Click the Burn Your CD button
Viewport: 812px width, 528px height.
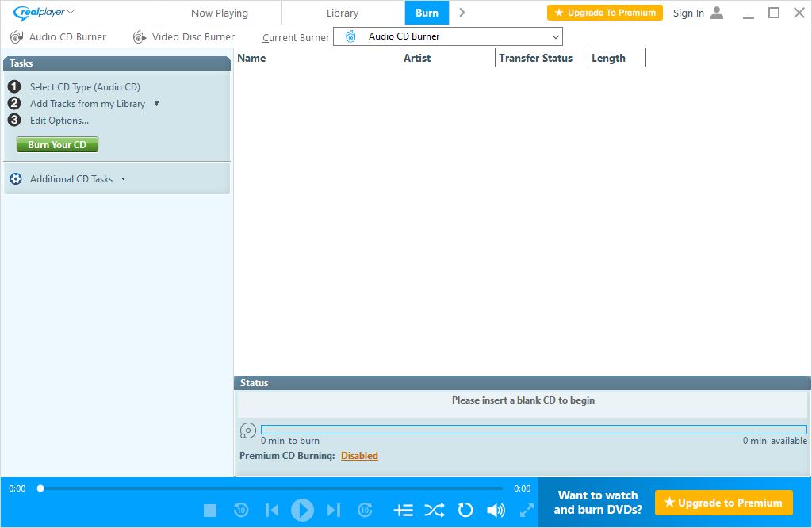57,144
